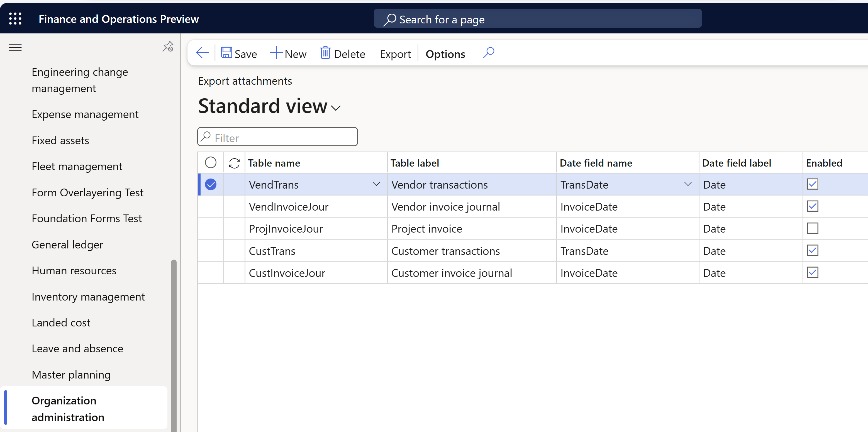The height and width of the screenshot is (432, 868).
Task: Open the VendTrans table name dropdown
Action: [376, 184]
